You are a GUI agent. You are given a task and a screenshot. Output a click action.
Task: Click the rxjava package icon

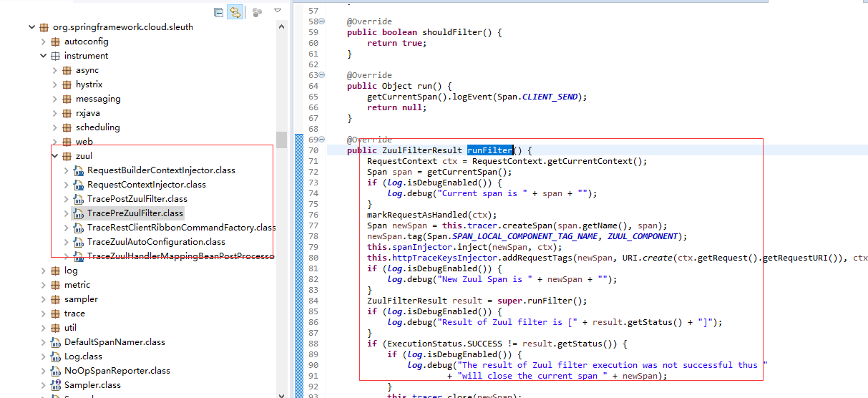coord(66,113)
